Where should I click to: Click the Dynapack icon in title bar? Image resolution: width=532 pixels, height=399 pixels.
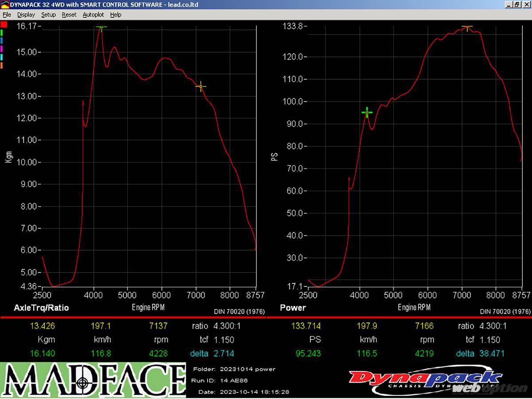[5, 4]
